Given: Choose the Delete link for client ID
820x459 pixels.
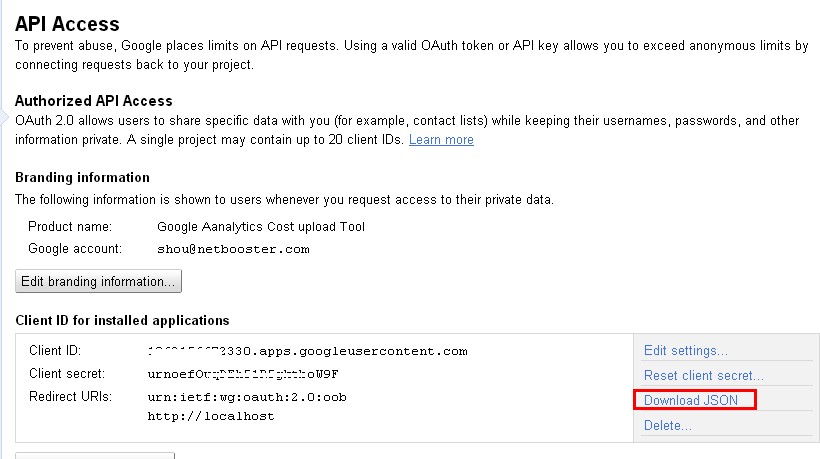Looking at the screenshot, I should click(x=667, y=425).
